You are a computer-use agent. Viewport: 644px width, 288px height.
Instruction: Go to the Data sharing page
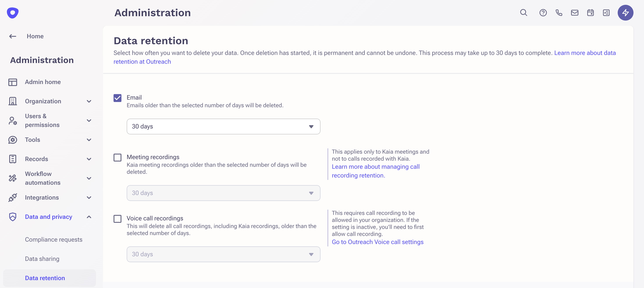pyautogui.click(x=42, y=259)
